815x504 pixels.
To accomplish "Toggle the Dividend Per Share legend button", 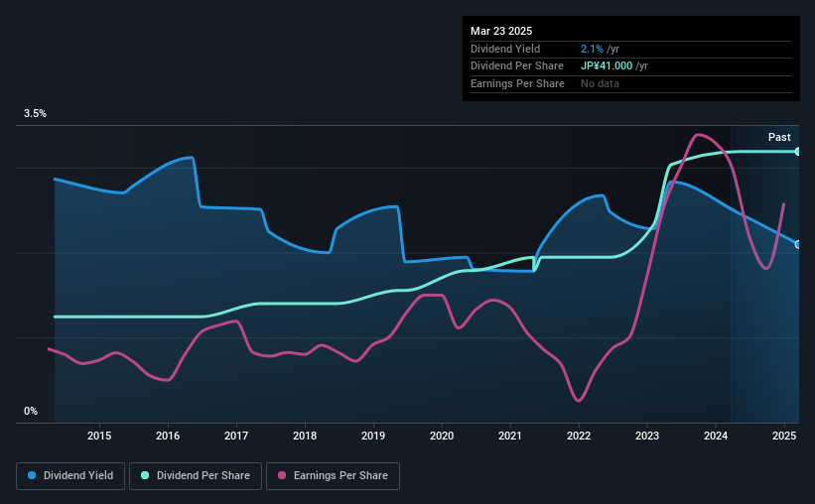I will [x=196, y=476].
